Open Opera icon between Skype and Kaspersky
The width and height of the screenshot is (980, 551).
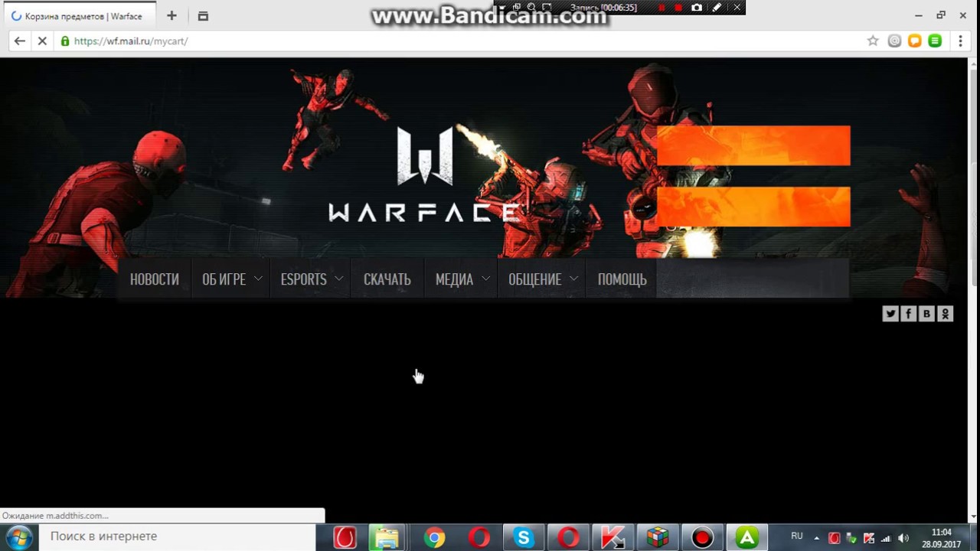click(569, 537)
